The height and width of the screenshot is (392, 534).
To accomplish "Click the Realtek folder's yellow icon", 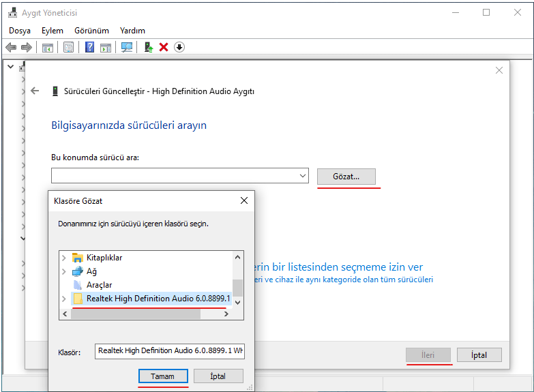I will coord(78,299).
